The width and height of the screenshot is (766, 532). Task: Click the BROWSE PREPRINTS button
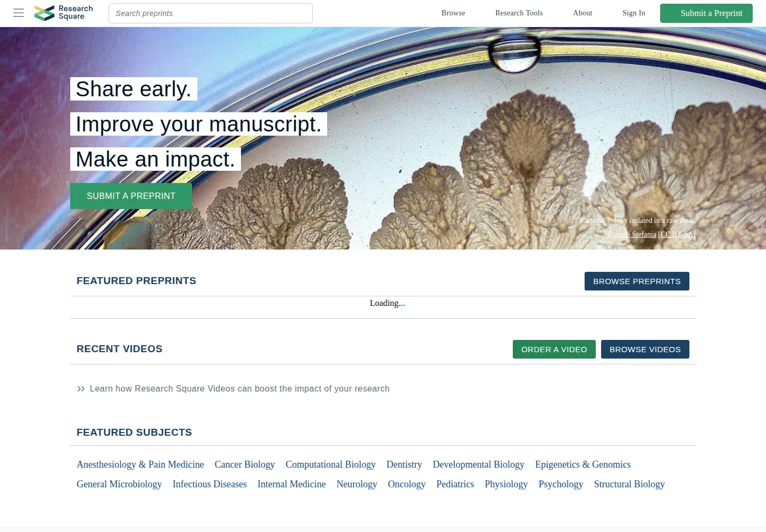tap(637, 281)
